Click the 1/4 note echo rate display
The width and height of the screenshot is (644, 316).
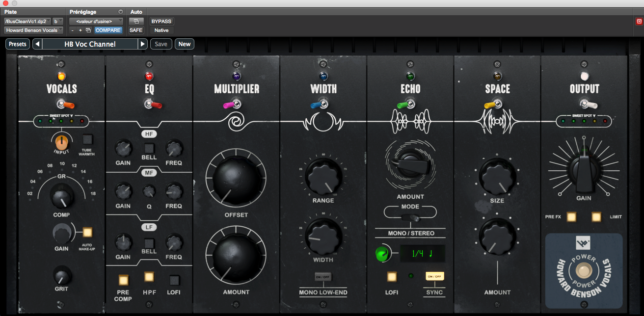click(x=423, y=254)
